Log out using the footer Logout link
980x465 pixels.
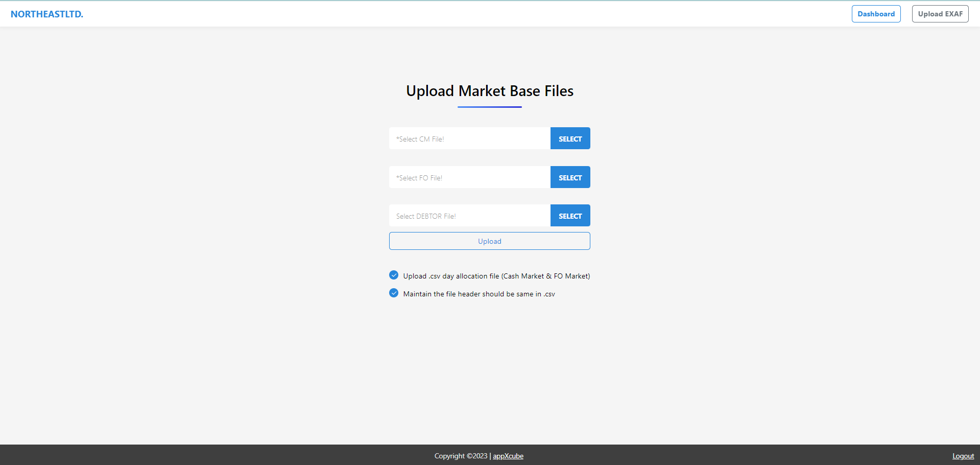pyautogui.click(x=963, y=456)
